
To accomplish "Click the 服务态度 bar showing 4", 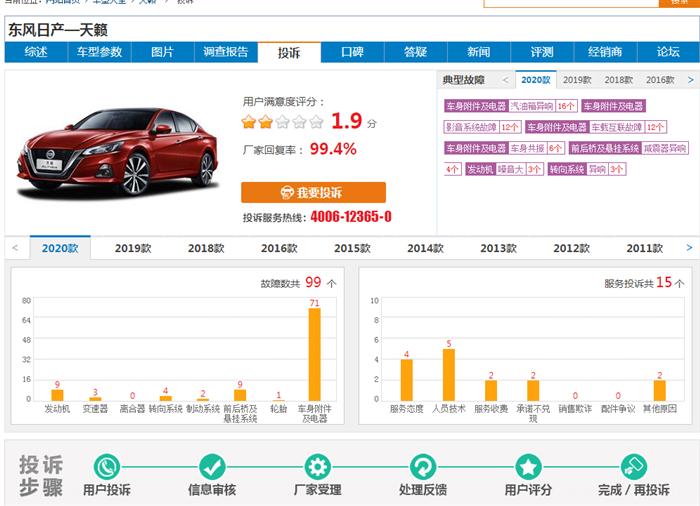I will click(x=407, y=380).
